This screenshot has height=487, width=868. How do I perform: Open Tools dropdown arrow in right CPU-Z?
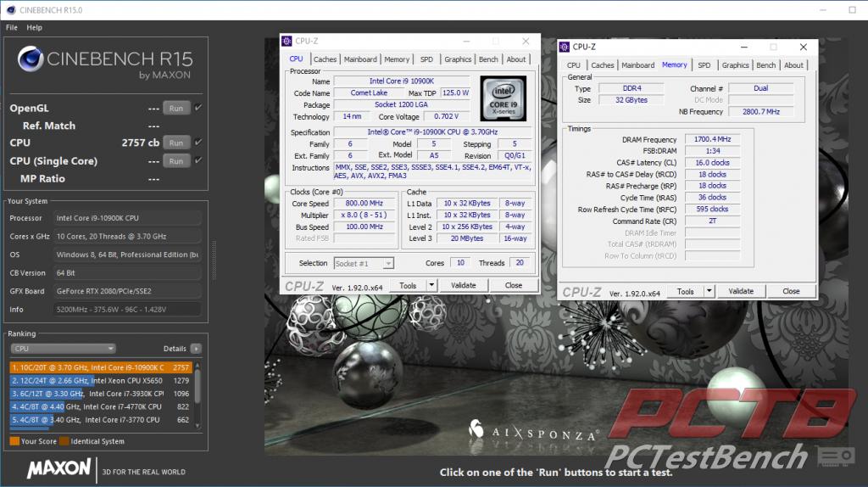coord(709,291)
